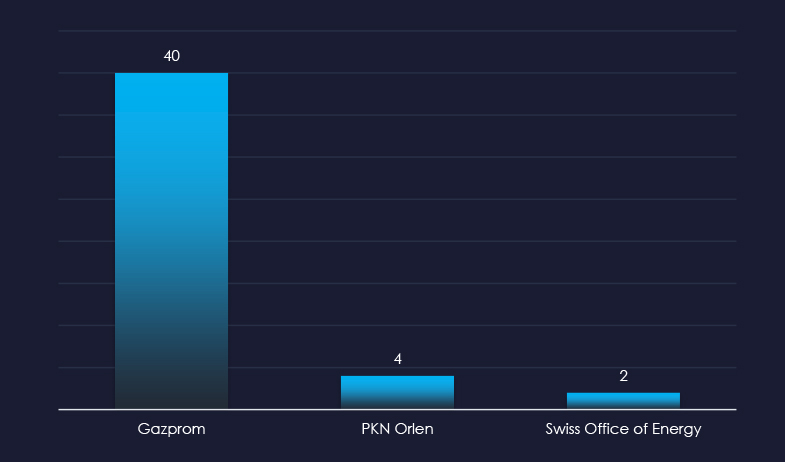Image resolution: width=785 pixels, height=462 pixels.
Task: Click the Gazprom bar in the chart
Action: point(171,241)
